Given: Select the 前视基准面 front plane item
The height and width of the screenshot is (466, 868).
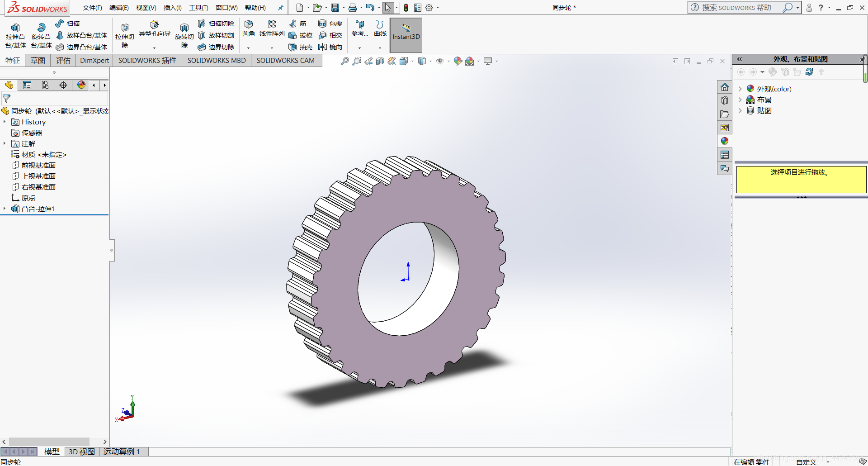Looking at the screenshot, I should (38, 165).
